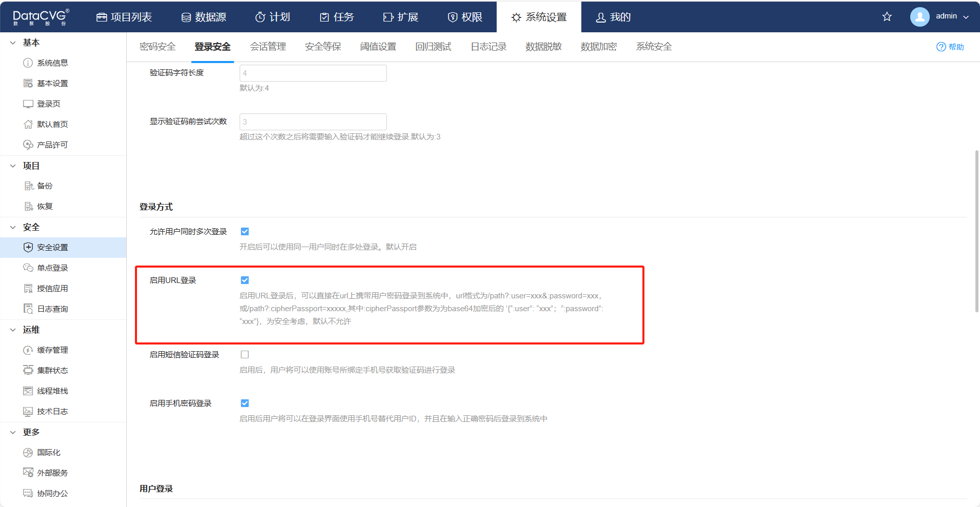Enable 启用短信验证码登录
The image size is (980, 507).
(x=245, y=354)
